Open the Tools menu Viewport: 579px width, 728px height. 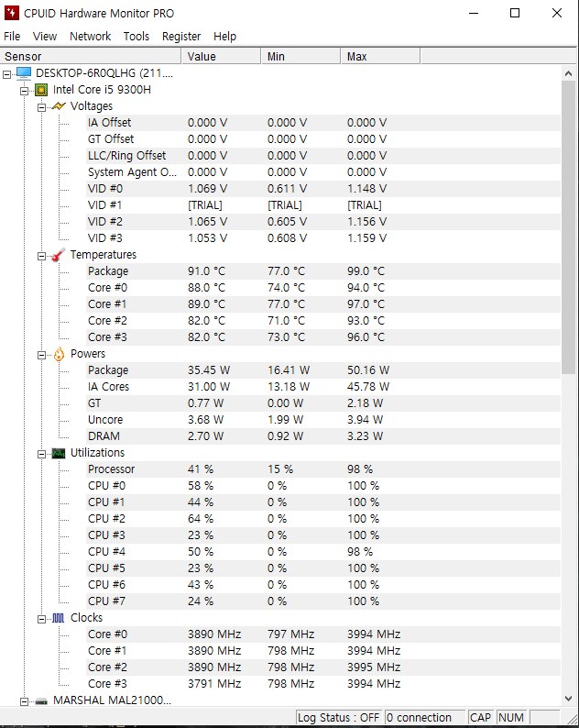(x=137, y=37)
